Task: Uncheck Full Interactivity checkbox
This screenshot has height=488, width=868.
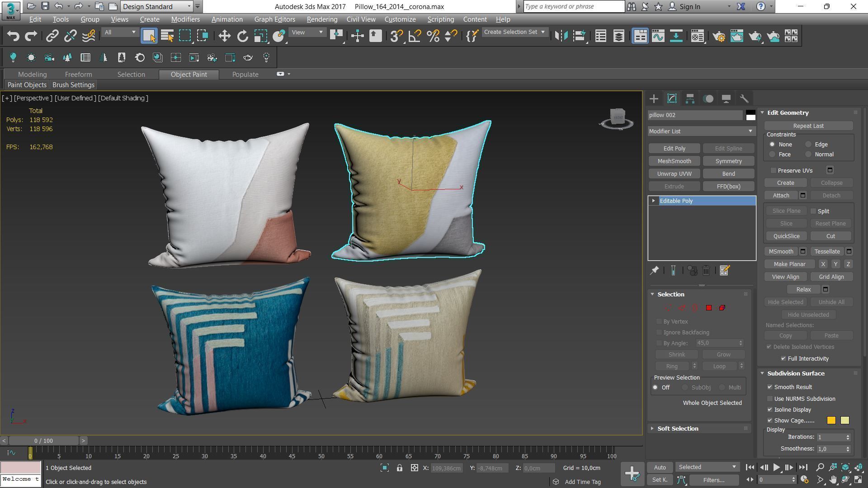Action: [783, 359]
